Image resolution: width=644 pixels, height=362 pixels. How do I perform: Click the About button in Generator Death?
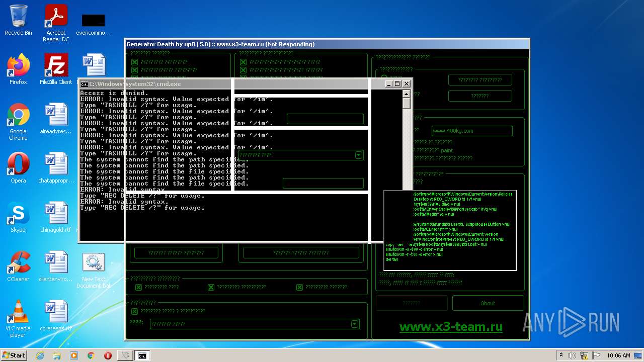click(x=488, y=303)
